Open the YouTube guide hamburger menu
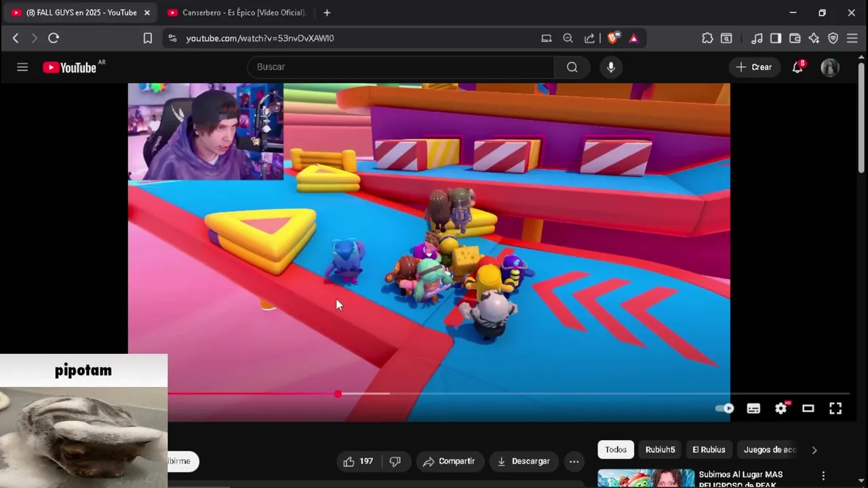This screenshot has width=868, height=488. [22, 67]
